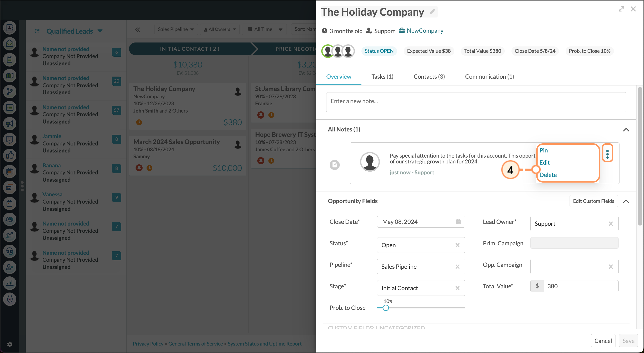Click the calendar icon in Close Date field

click(458, 222)
